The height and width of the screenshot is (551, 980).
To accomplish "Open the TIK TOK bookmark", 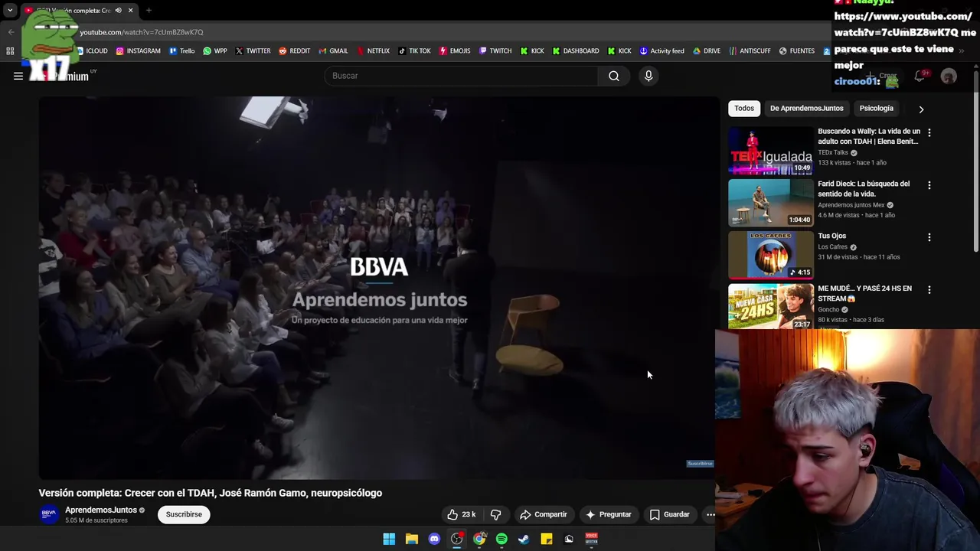I will tap(414, 51).
